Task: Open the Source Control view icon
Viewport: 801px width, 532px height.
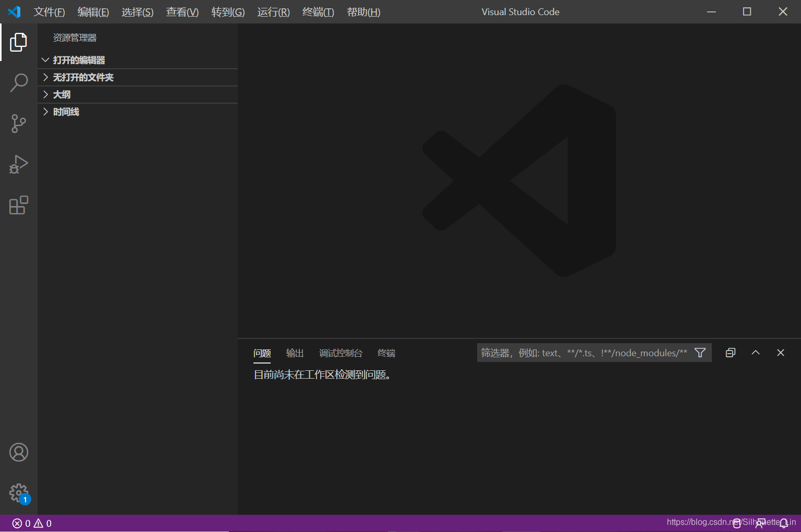Action: click(19, 124)
